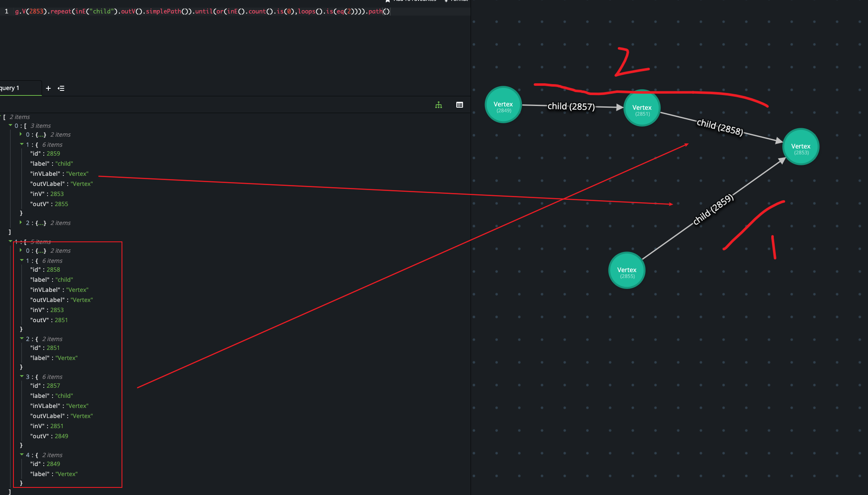Expand item 0 under first result
This screenshot has height=495, width=868.
(x=21, y=134)
